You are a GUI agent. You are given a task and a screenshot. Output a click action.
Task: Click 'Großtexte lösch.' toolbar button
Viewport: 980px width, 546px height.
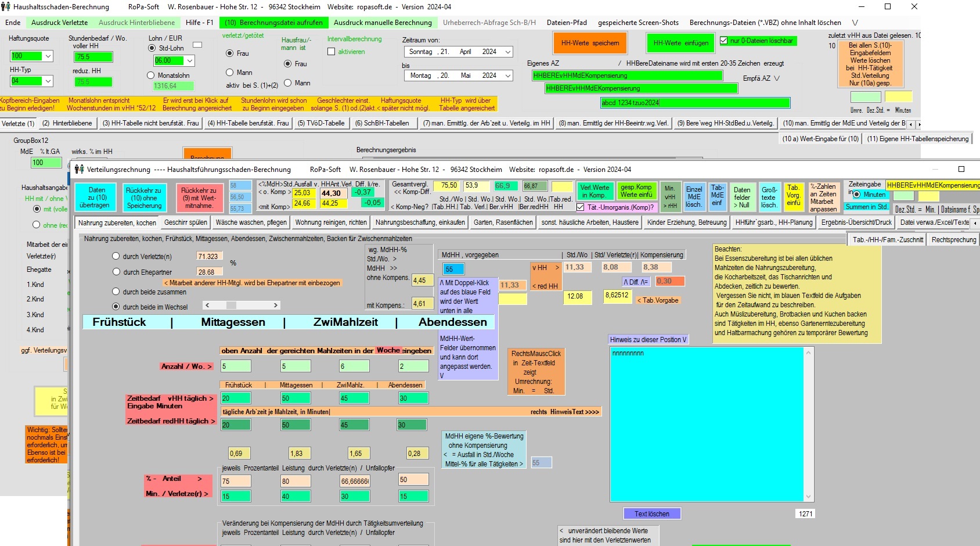coord(769,197)
